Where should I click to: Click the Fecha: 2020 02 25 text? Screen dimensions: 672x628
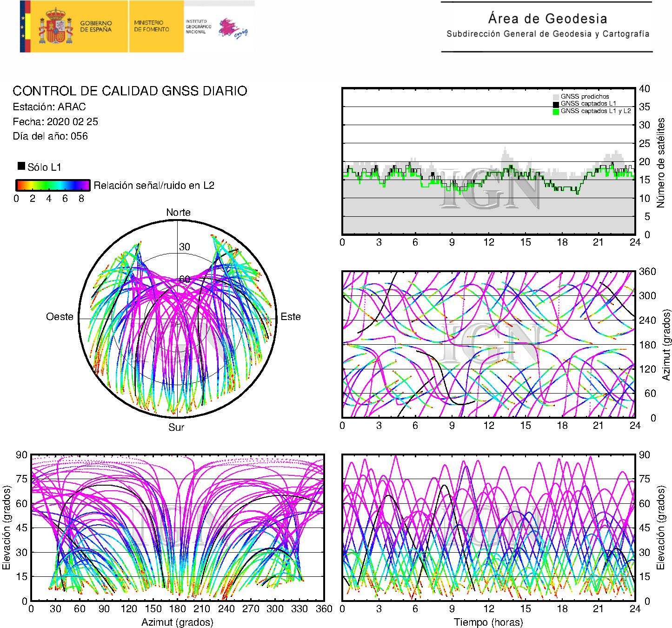55,121
